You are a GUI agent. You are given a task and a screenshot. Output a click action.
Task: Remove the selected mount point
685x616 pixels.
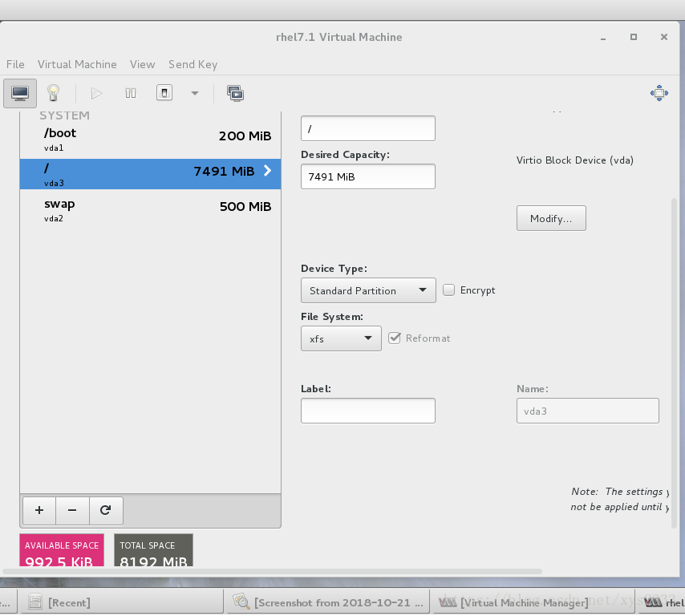(72, 510)
